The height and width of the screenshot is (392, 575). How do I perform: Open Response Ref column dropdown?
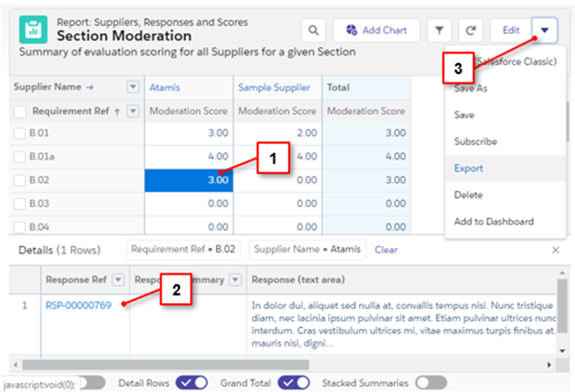[x=118, y=280]
